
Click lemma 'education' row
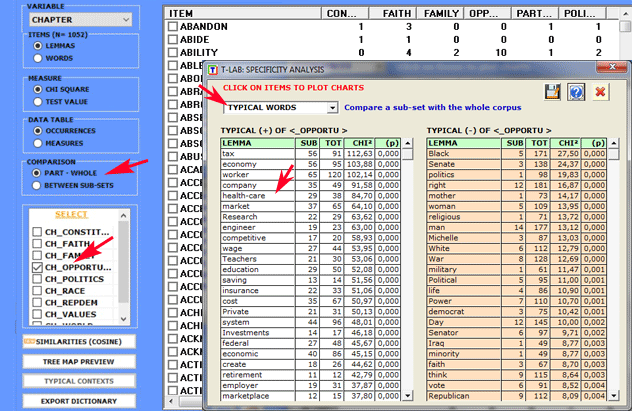258,270
